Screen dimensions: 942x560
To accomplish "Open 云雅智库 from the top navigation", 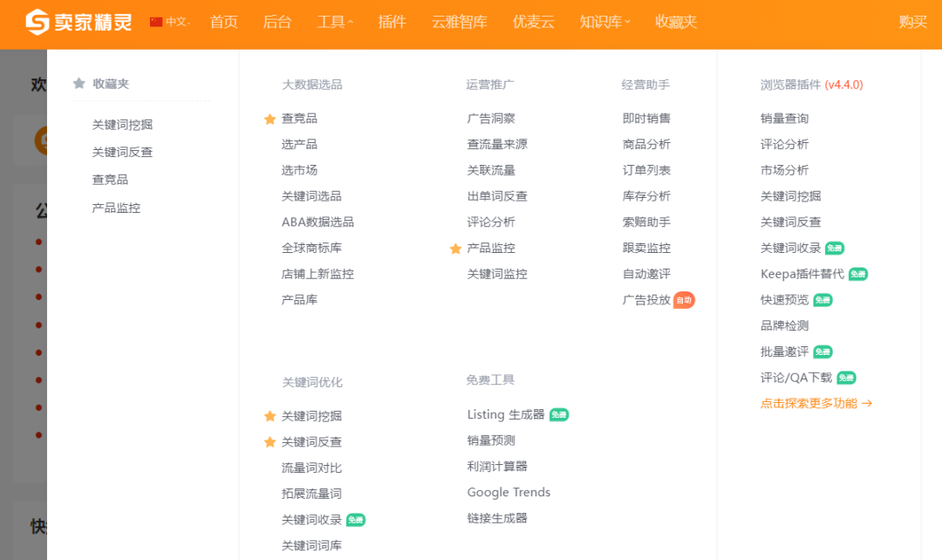I will tap(459, 22).
